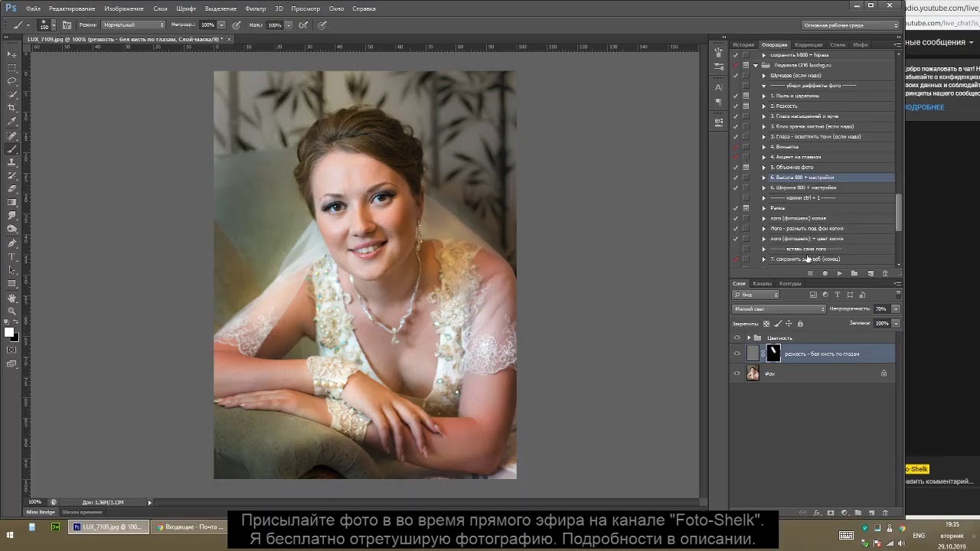This screenshot has height=551, width=980.
Task: Expand the 'Цветность' layer group
Action: click(749, 337)
